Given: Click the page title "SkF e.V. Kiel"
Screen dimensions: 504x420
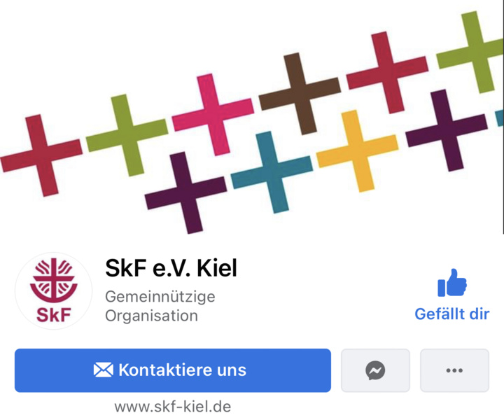Looking at the screenshot, I should click(171, 268).
